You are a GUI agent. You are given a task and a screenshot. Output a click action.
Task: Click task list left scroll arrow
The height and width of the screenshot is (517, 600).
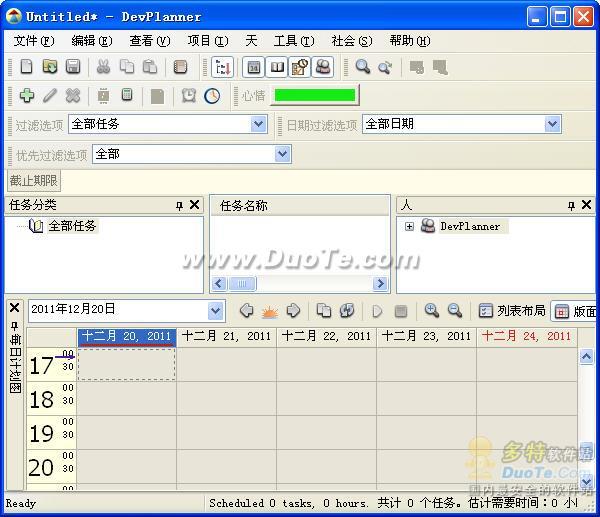pos(219,284)
